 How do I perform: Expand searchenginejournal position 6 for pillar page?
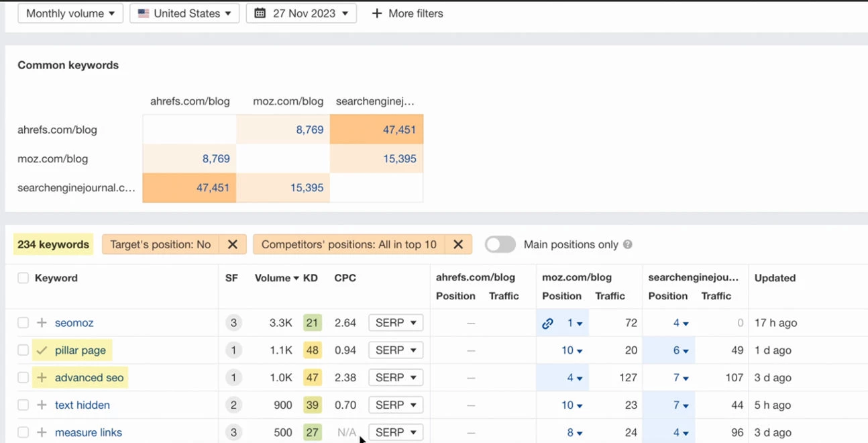click(x=681, y=350)
